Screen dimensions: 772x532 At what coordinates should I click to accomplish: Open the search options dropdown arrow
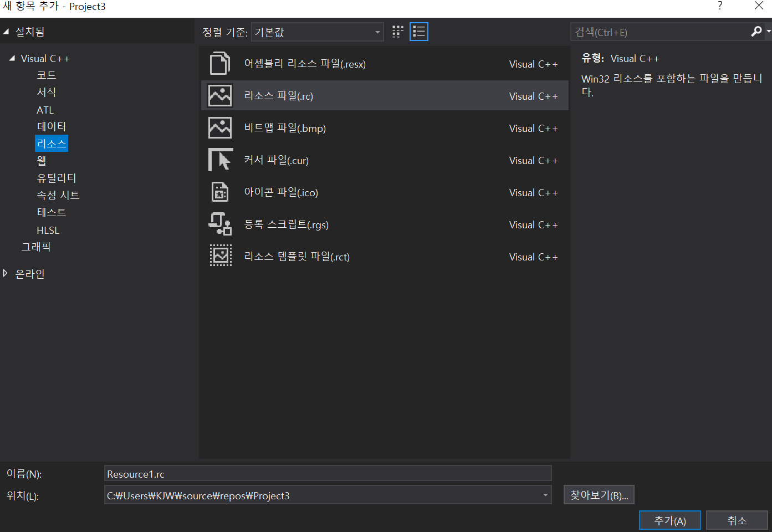[x=769, y=32]
